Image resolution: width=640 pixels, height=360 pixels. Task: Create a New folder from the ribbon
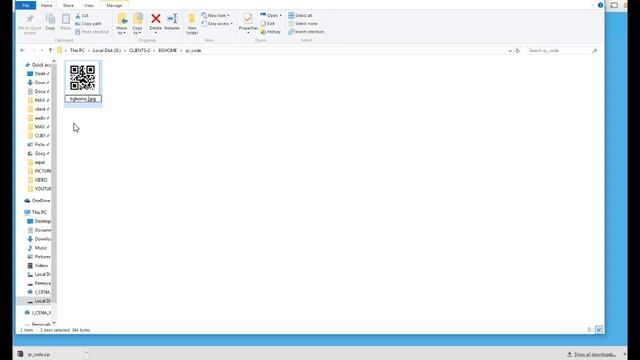coord(192,24)
